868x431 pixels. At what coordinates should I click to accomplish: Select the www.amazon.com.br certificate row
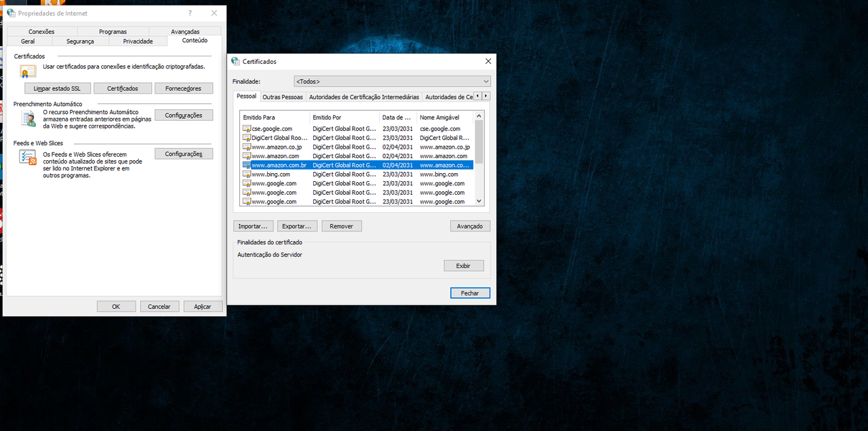point(357,166)
